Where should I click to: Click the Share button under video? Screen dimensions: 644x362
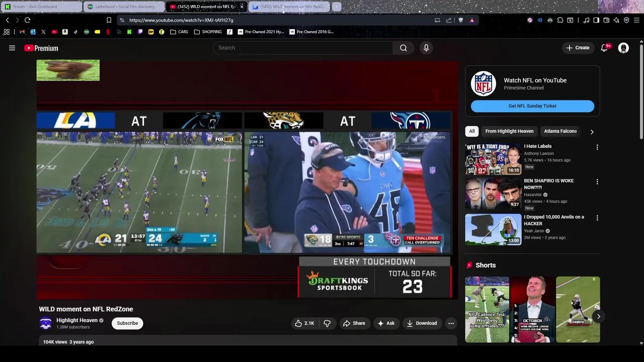pos(354,323)
